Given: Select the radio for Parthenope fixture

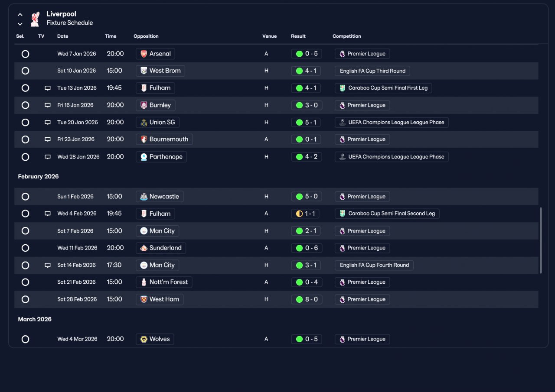Looking at the screenshot, I should point(25,157).
